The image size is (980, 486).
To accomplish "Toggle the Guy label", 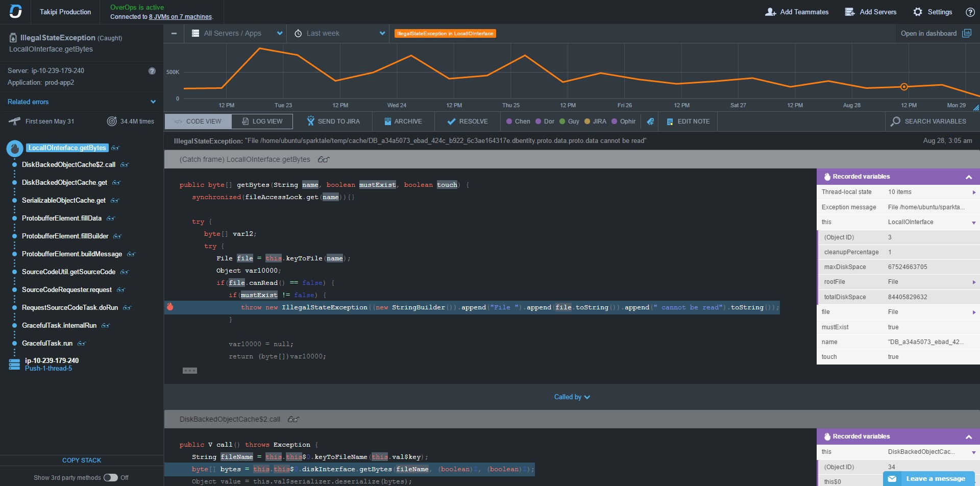I will click(569, 121).
